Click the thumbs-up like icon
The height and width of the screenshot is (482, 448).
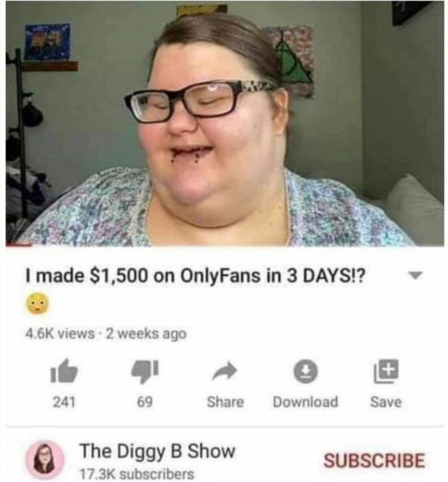pos(64,371)
